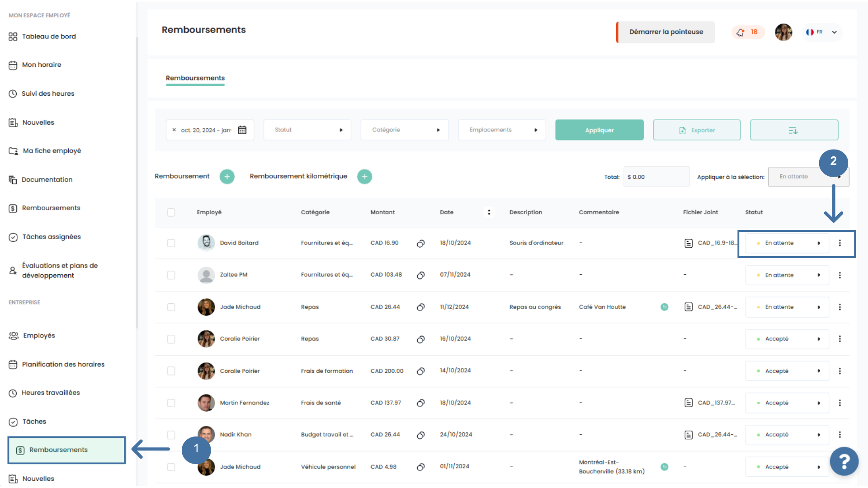Open Documentation in sidebar
Image resolution: width=868 pixels, height=488 pixels.
(x=41, y=180)
